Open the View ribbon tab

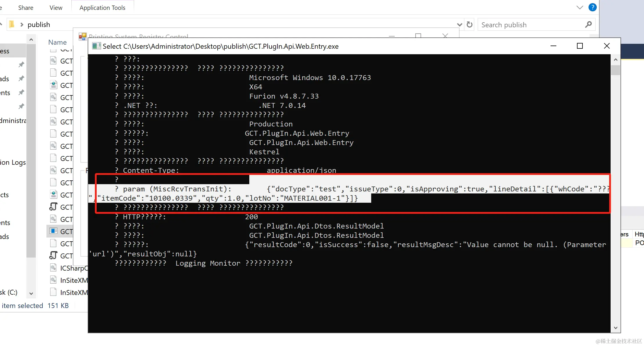(56, 8)
